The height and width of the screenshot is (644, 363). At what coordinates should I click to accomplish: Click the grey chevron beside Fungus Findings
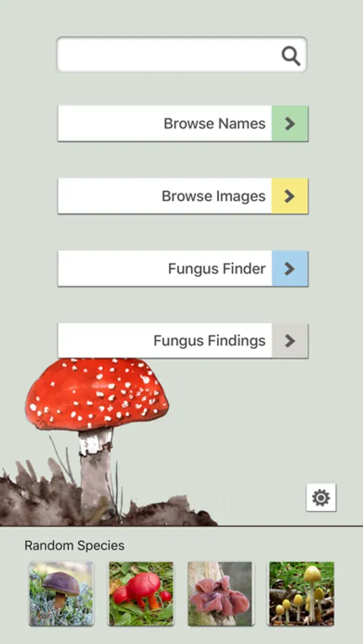coord(290,341)
